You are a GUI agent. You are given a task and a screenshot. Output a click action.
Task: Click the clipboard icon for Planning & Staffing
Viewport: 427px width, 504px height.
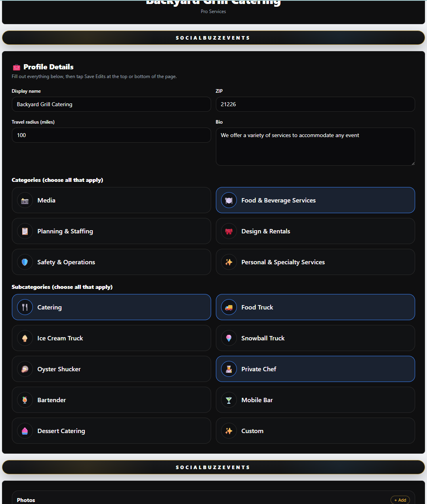pyautogui.click(x=25, y=231)
